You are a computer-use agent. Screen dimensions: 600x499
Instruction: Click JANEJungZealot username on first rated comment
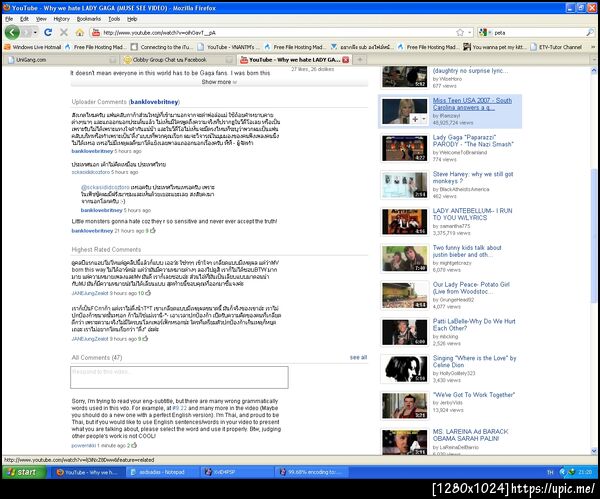[90, 293]
